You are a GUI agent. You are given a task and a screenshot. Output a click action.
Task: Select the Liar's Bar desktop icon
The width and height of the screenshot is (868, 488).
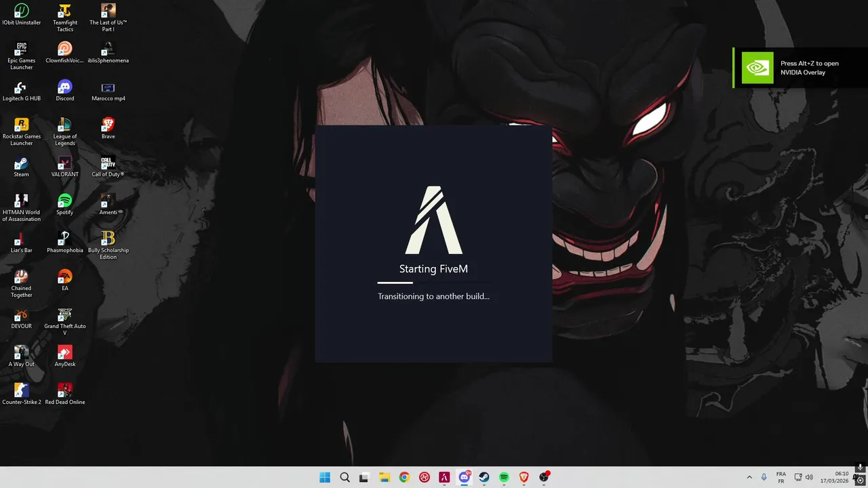tap(21, 243)
